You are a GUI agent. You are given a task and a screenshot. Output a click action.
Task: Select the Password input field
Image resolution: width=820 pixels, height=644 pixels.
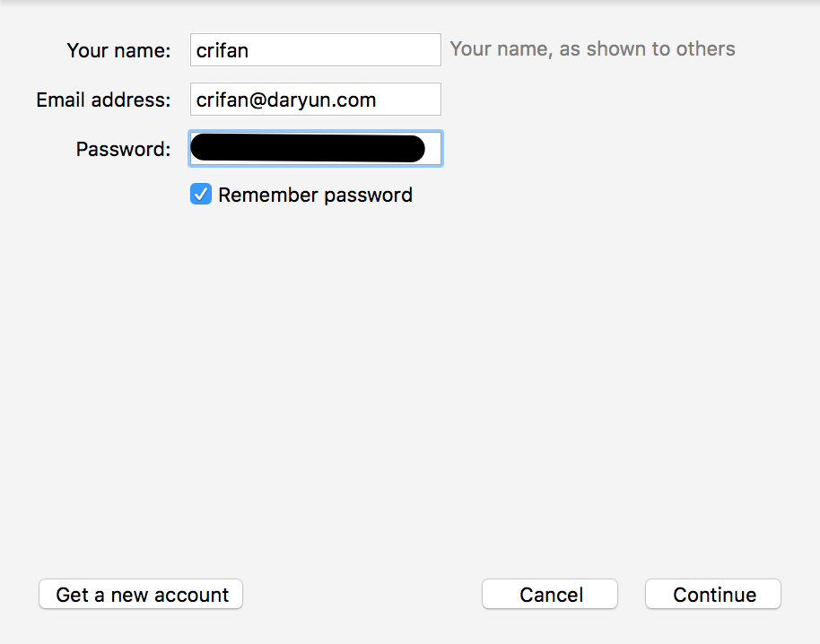315,149
